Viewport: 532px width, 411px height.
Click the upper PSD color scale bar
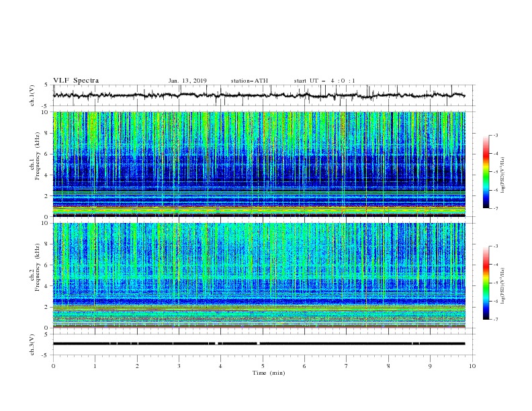click(486, 172)
